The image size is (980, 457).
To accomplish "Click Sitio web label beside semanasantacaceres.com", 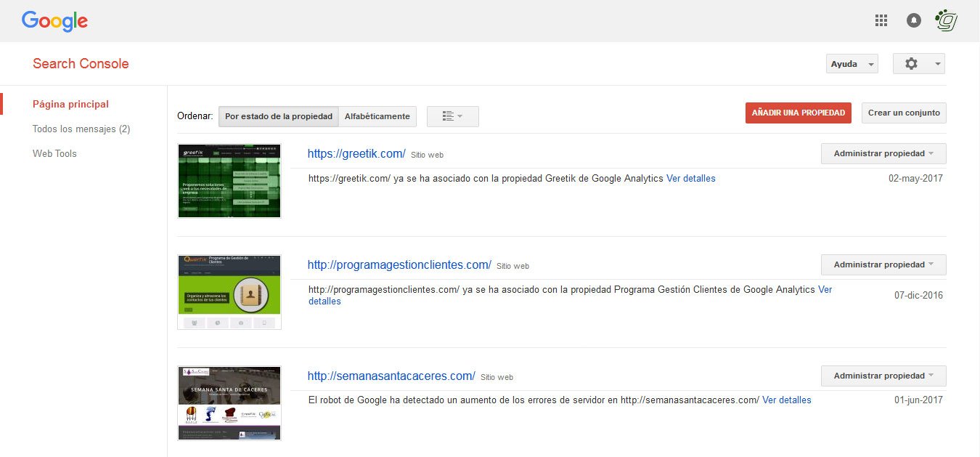I will [497, 378].
